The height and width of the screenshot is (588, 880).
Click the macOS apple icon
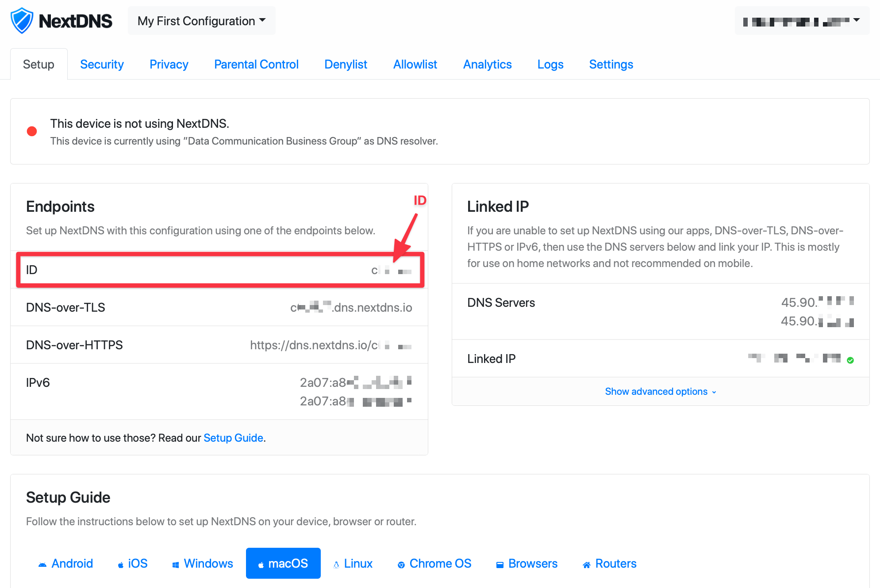click(x=261, y=565)
